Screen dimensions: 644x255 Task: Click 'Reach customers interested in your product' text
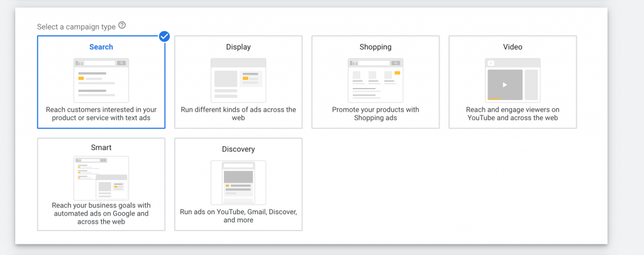tap(101, 114)
